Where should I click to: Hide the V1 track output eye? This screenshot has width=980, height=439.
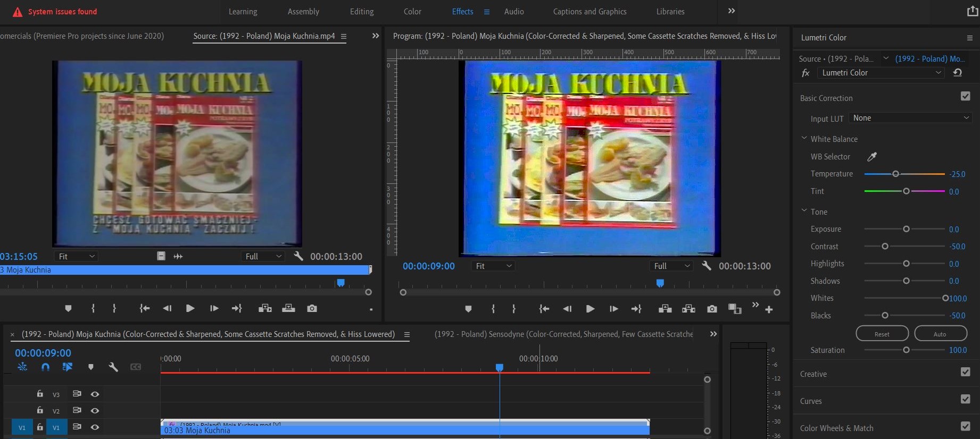click(95, 427)
